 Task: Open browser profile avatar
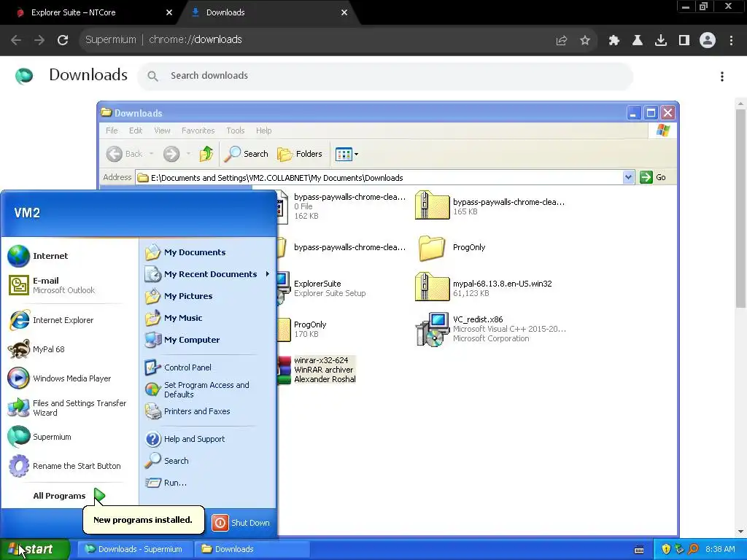pos(708,41)
